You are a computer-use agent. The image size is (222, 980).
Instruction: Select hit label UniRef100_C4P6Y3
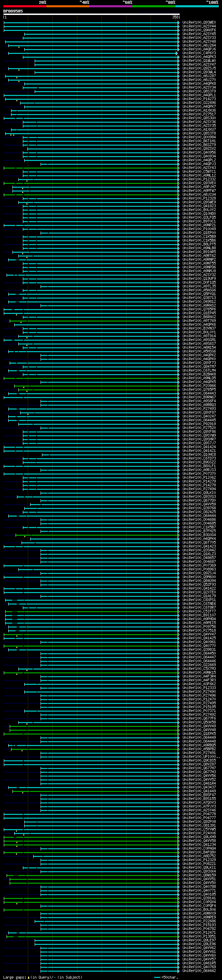199,53
